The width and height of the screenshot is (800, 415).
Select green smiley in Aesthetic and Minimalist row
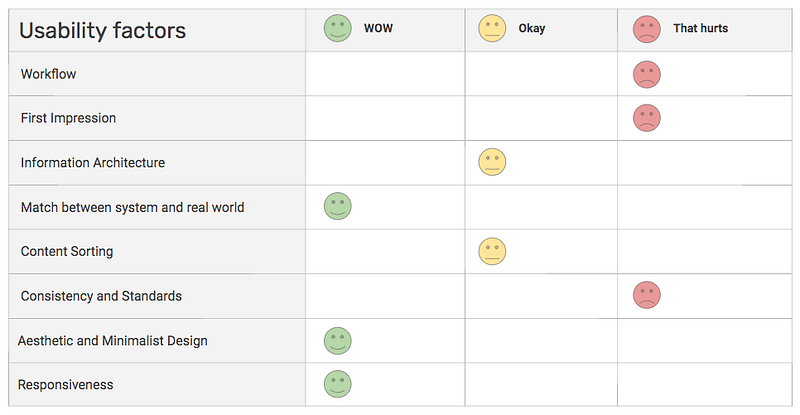338,340
